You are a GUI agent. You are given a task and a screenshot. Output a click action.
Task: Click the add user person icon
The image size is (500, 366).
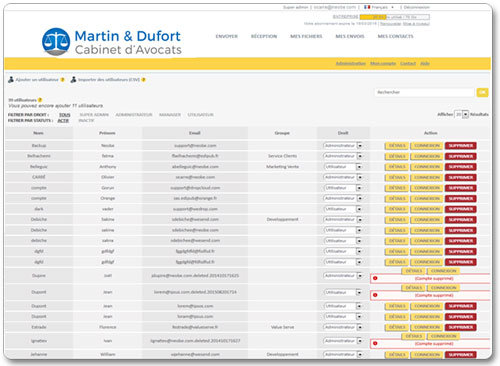[x=11, y=80]
